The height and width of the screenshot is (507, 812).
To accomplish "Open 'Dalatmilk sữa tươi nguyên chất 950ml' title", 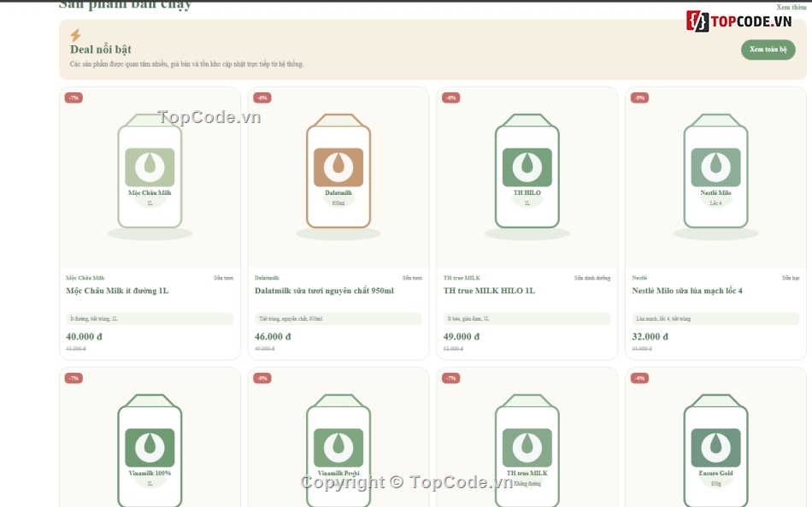I will tap(324, 291).
